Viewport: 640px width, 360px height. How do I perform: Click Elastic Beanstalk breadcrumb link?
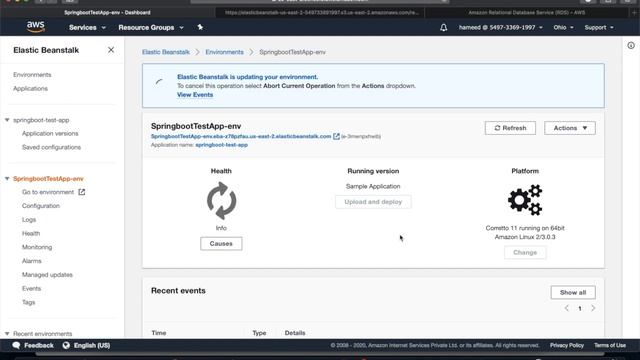pos(166,52)
